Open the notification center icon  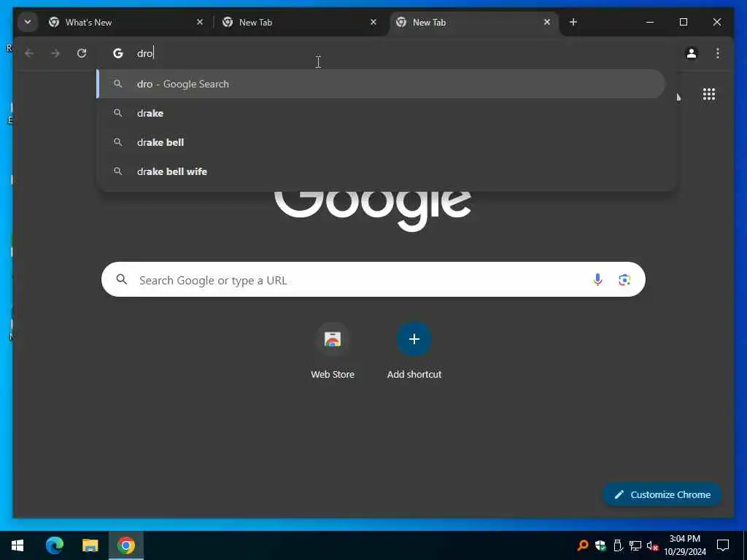723,545
